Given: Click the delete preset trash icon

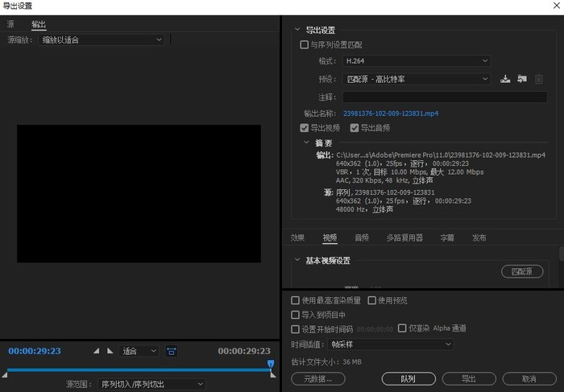Looking at the screenshot, I should point(539,79).
